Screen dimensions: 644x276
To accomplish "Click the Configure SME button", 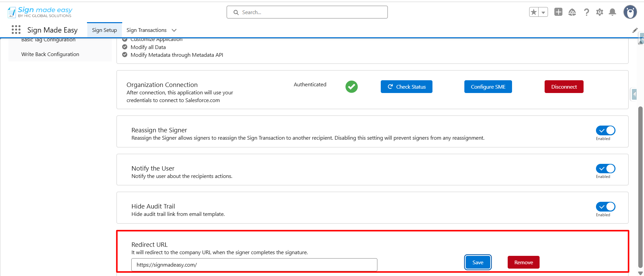I will [488, 87].
